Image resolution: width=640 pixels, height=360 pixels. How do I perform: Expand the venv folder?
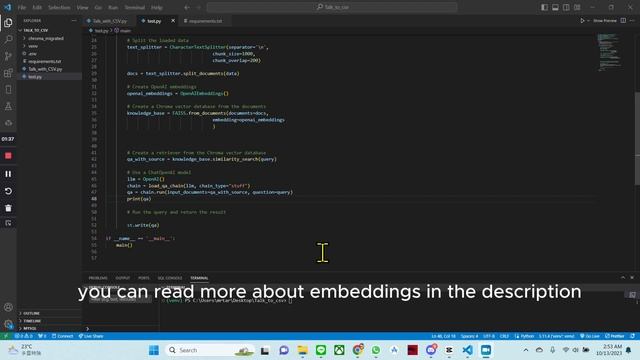tap(33, 46)
